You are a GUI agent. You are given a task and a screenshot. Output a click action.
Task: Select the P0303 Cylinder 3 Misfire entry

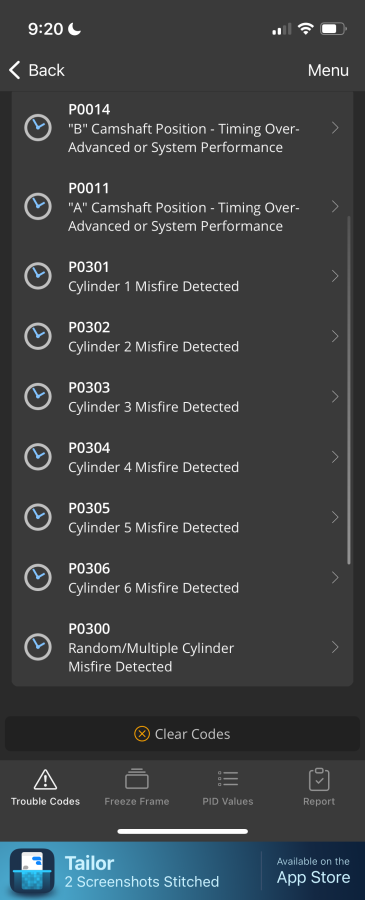[x=182, y=397]
